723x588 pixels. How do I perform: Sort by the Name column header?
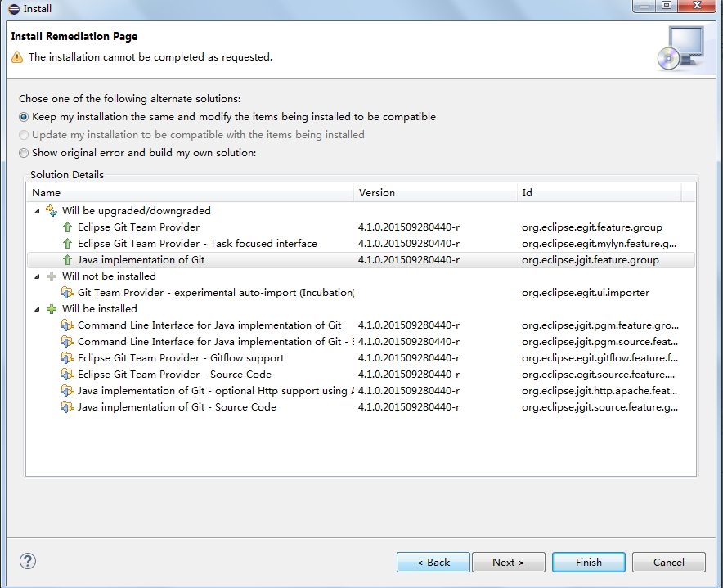click(191, 193)
